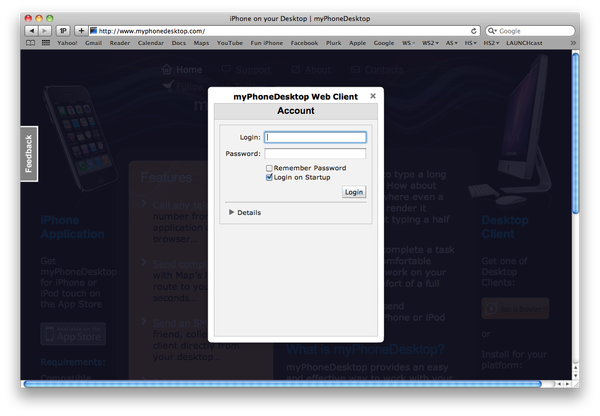Open the Feedback side tab
The image size is (600, 416).
29,154
